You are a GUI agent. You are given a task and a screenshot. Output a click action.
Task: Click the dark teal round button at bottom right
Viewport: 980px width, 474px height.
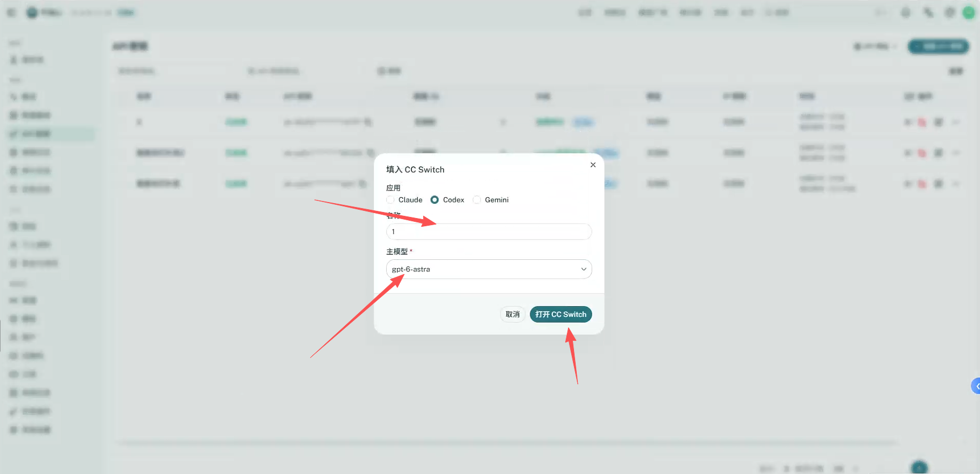[919, 468]
